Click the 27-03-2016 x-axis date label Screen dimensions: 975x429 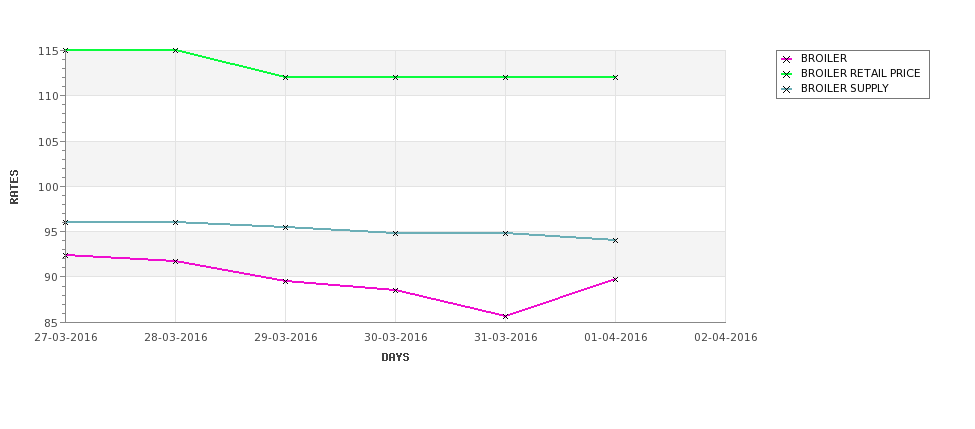(66, 338)
